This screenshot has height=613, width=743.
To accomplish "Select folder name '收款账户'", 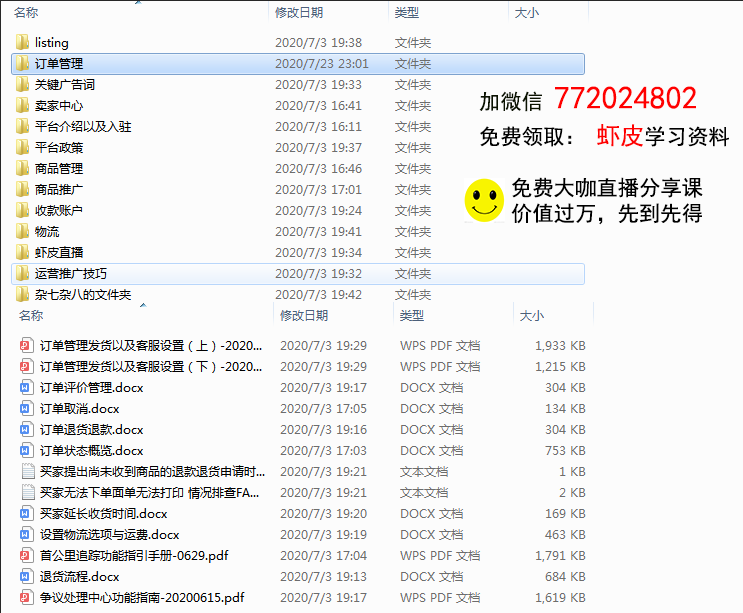I will click(x=59, y=210).
